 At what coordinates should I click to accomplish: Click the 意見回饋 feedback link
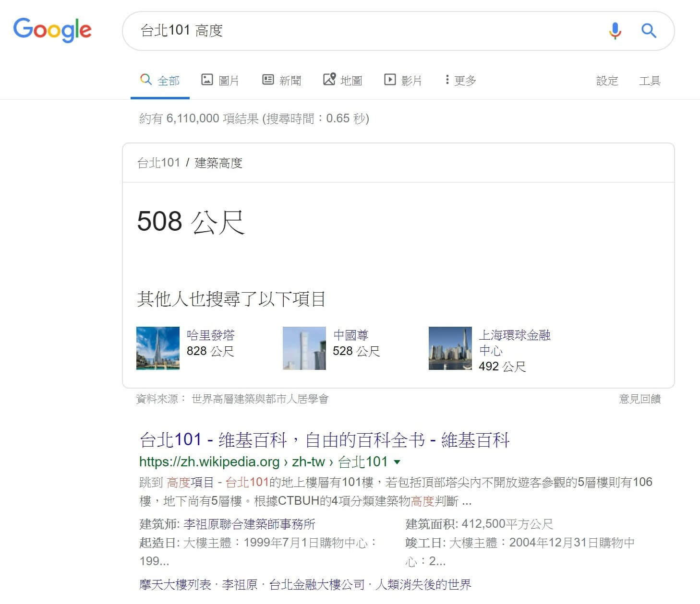click(x=640, y=399)
